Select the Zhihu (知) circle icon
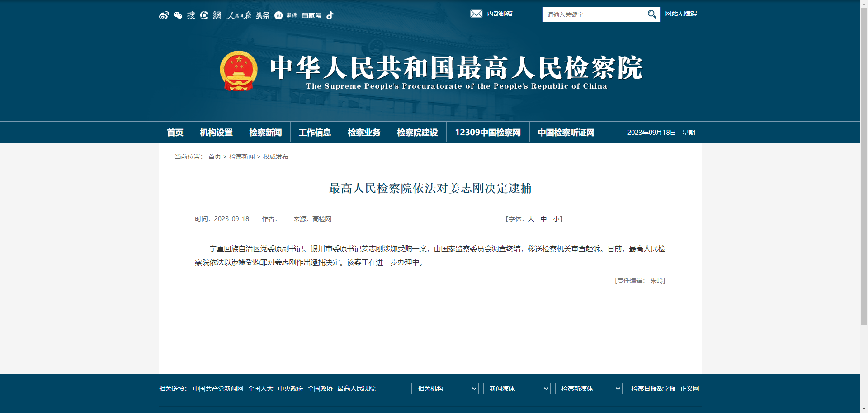 pyautogui.click(x=278, y=15)
